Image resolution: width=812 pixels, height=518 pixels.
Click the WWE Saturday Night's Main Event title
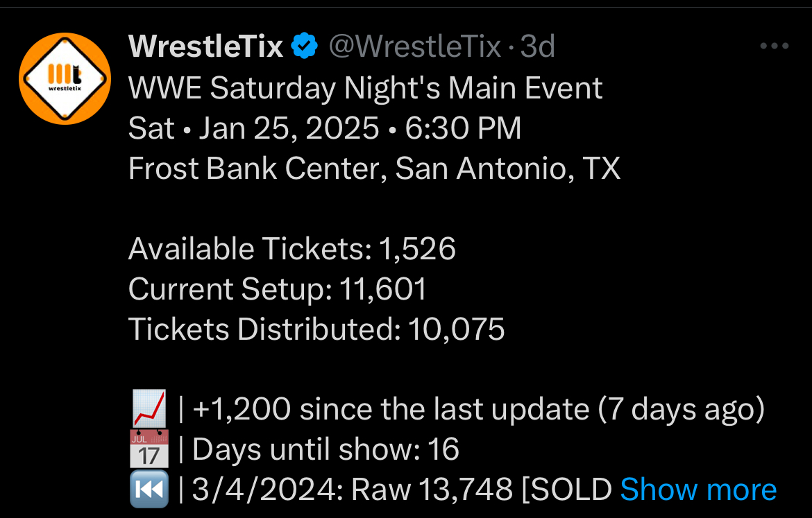pyautogui.click(x=366, y=88)
